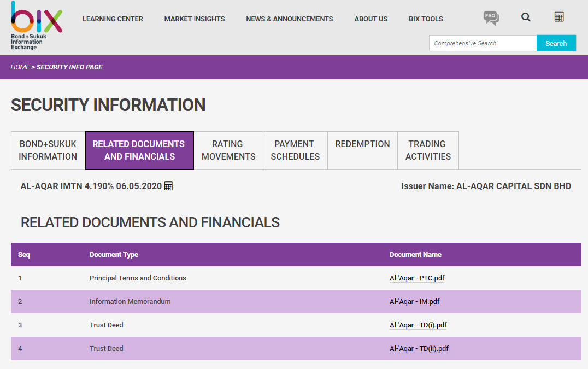Open Payment Schedules tab
Screen dimensions: 588x369
click(295, 150)
